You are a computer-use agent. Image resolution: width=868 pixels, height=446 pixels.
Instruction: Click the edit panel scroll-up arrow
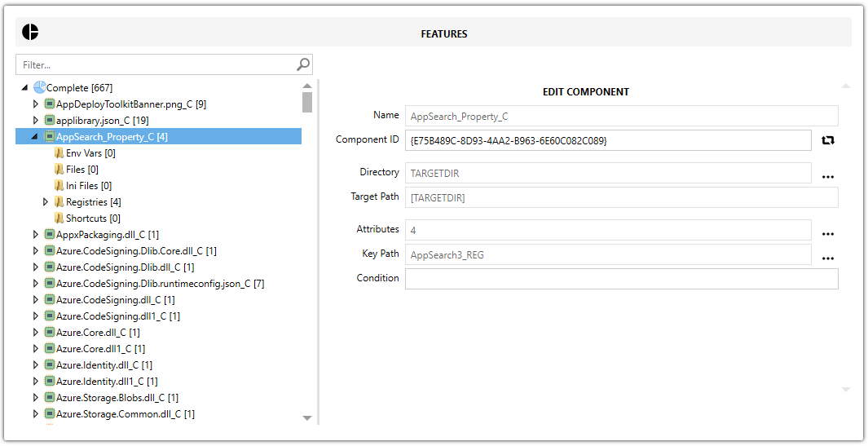coord(845,86)
